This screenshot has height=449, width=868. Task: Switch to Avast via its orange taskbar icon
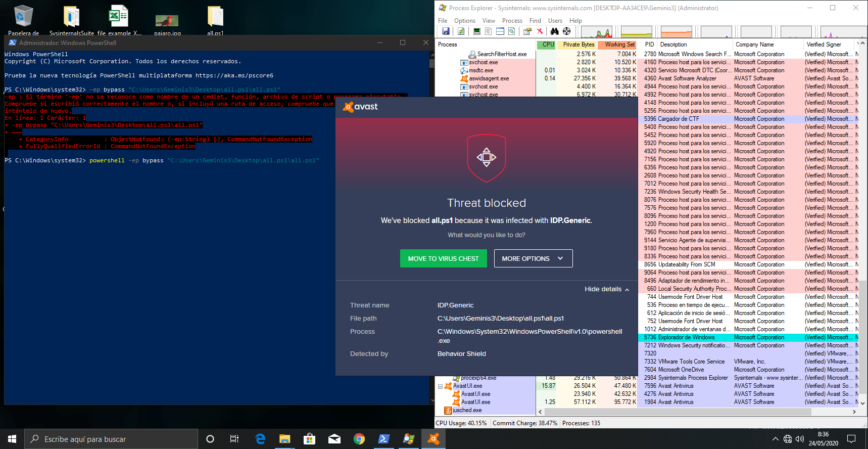click(433, 439)
